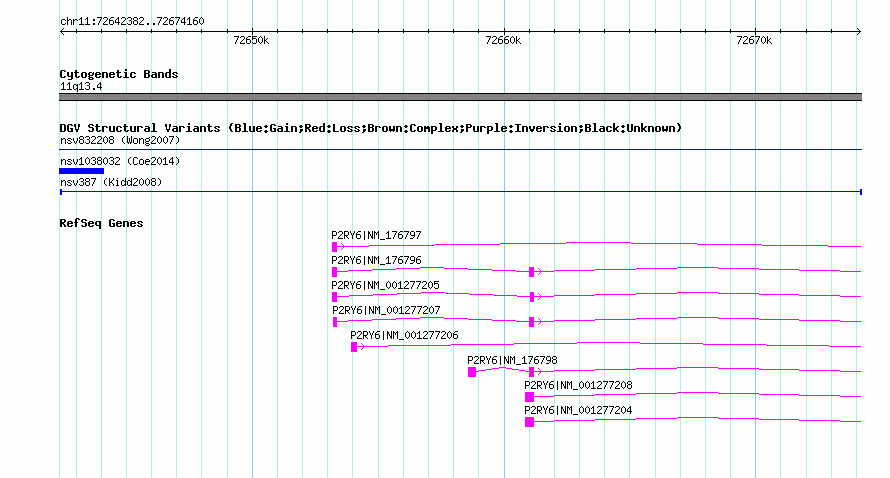Image resolution: width=890 pixels, height=478 pixels.
Task: Click the P2RY6|NM_001277204 exon block
Action: pyautogui.click(x=530, y=422)
